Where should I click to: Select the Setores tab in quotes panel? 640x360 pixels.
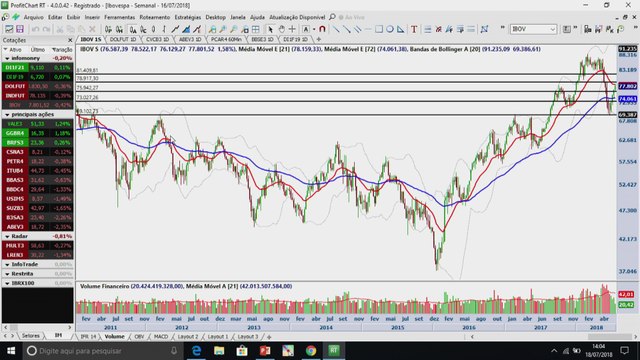(x=31, y=336)
